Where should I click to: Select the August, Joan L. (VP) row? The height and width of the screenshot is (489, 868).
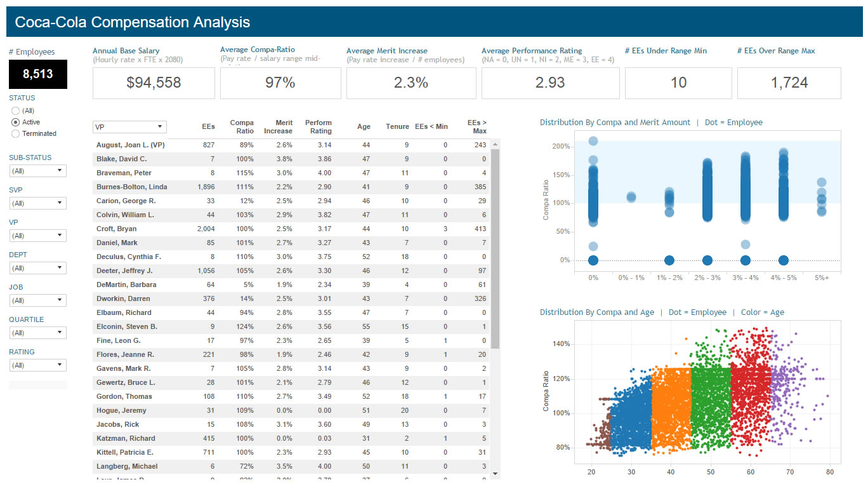pos(292,145)
